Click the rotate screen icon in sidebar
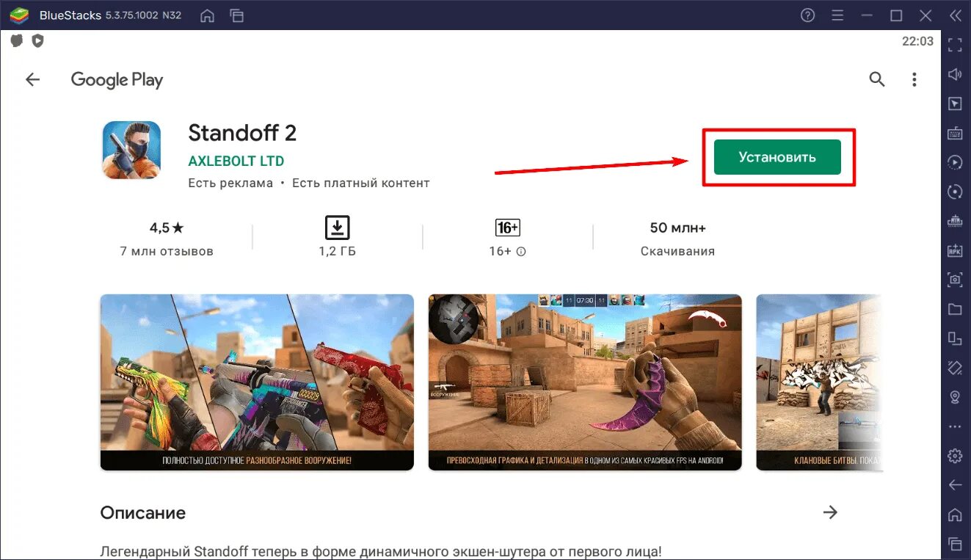The image size is (971, 560). [x=955, y=368]
